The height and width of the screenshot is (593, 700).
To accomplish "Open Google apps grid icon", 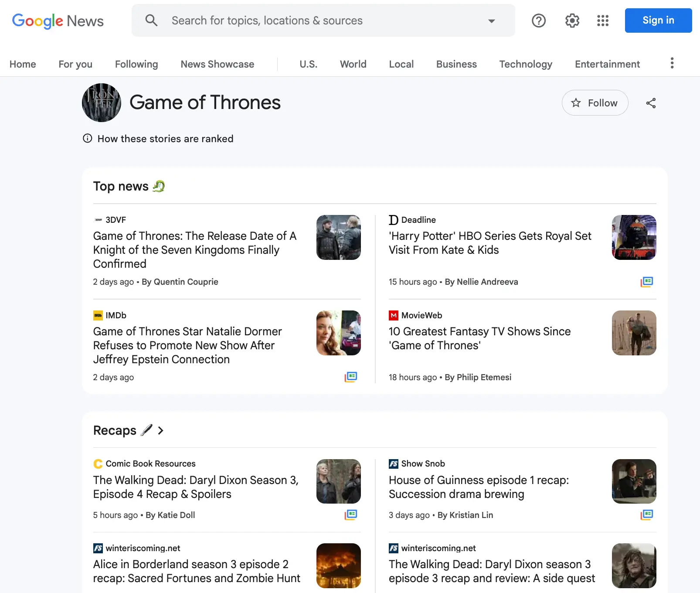I will [603, 20].
